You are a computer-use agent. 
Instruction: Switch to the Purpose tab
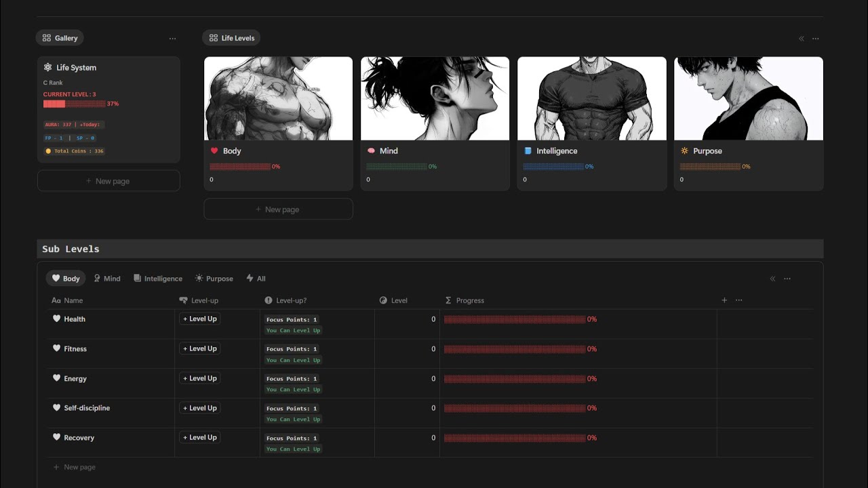[214, 279]
